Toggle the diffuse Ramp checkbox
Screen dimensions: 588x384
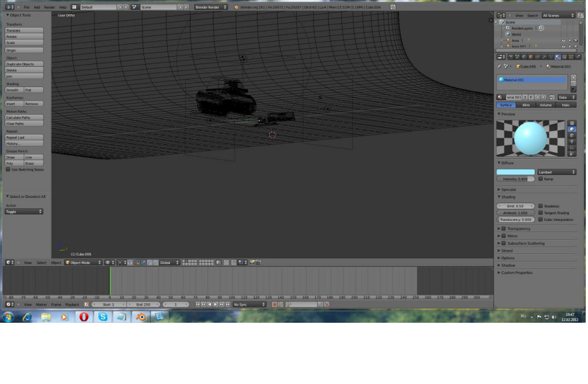pyautogui.click(x=541, y=179)
